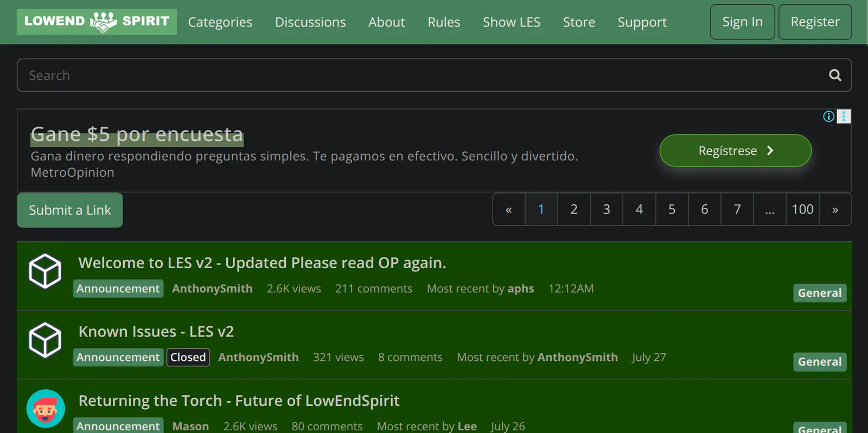Open most recent commenter aphs profile
The width and height of the screenshot is (868, 433).
click(521, 289)
